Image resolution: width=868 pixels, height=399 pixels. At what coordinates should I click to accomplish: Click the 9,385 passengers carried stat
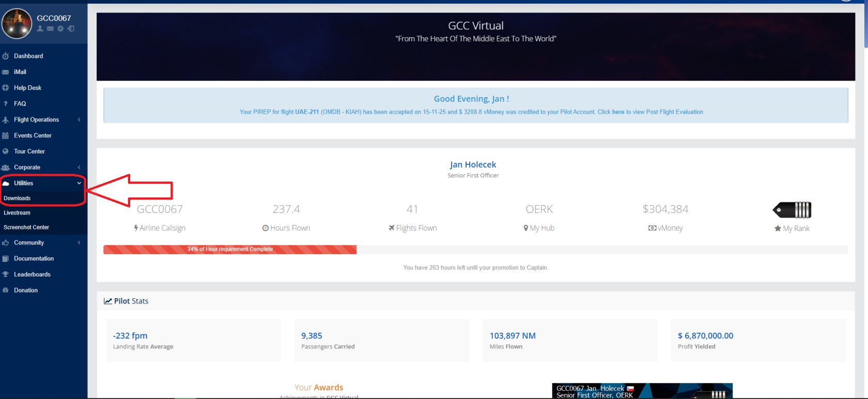(312, 336)
